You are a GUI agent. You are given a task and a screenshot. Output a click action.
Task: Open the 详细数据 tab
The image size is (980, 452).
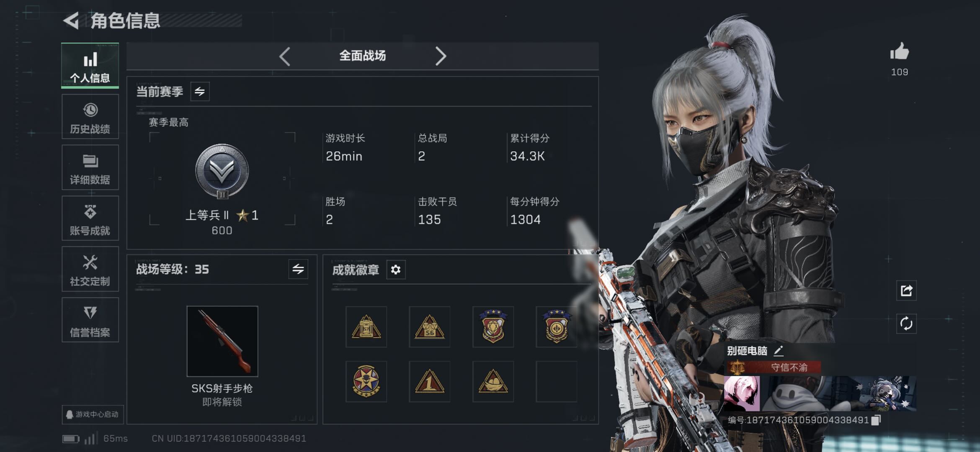pyautogui.click(x=90, y=167)
